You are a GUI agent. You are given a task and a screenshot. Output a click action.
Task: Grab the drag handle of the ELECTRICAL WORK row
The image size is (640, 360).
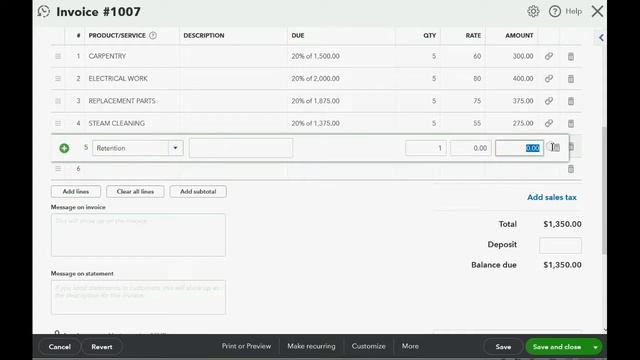58,78
